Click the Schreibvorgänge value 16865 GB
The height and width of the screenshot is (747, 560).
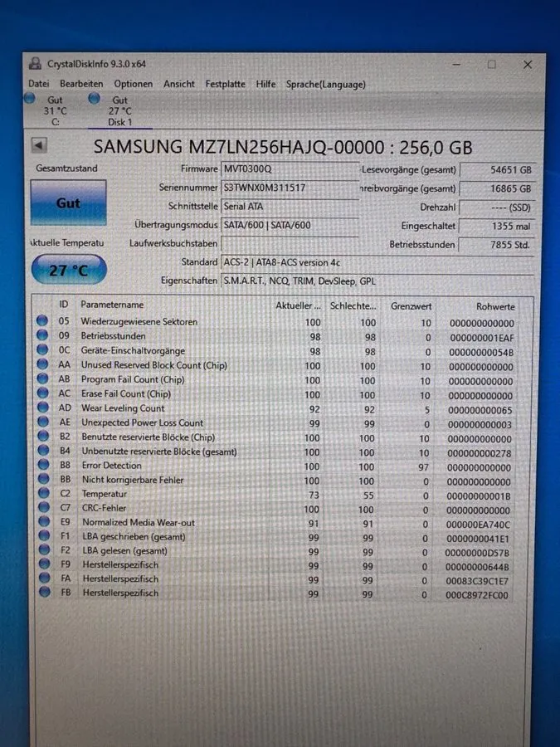(x=498, y=188)
